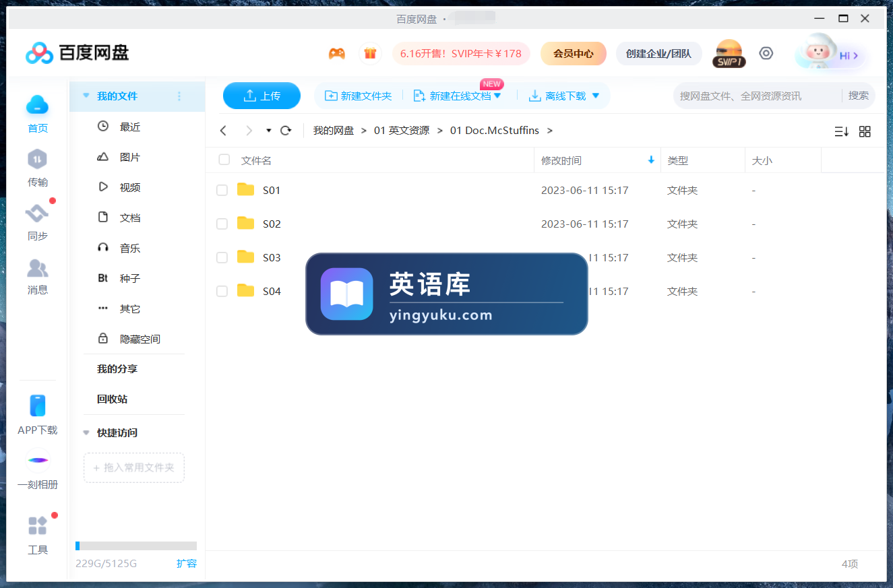Screen dimensions: 893x588
Task: Collapse the 快捷访问 section
Action: (86, 432)
